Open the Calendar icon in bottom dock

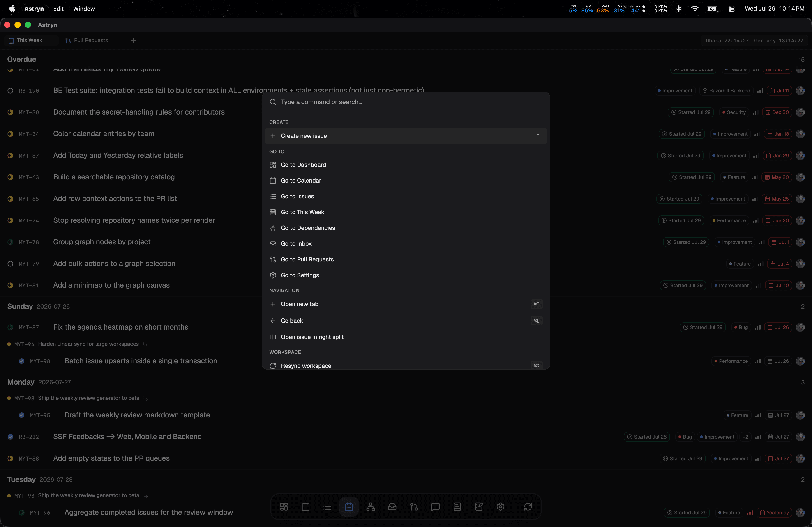point(306,507)
